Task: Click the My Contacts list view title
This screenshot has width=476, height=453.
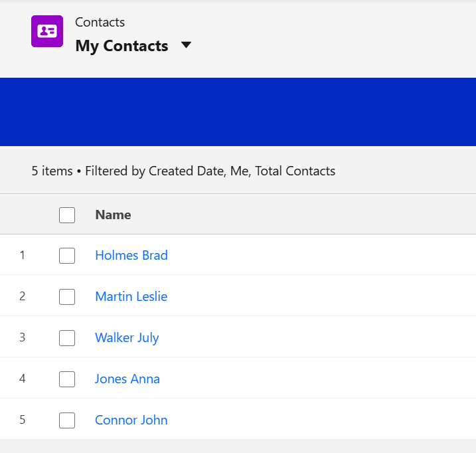Action: pyautogui.click(x=121, y=46)
